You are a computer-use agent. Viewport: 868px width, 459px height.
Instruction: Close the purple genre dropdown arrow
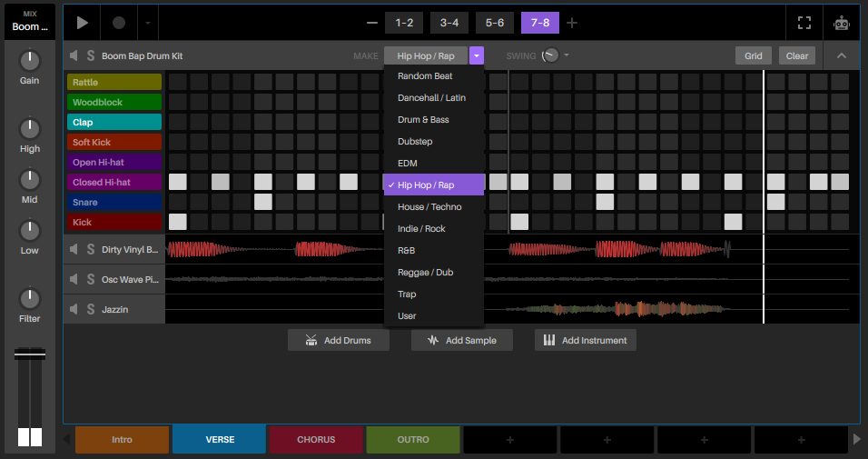pyautogui.click(x=477, y=56)
